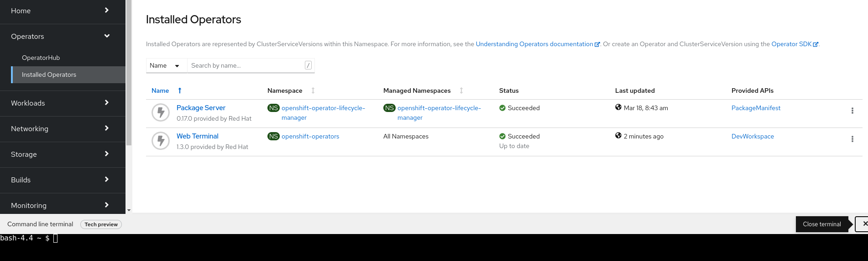Open the Package Server operator logo icon

(x=161, y=112)
